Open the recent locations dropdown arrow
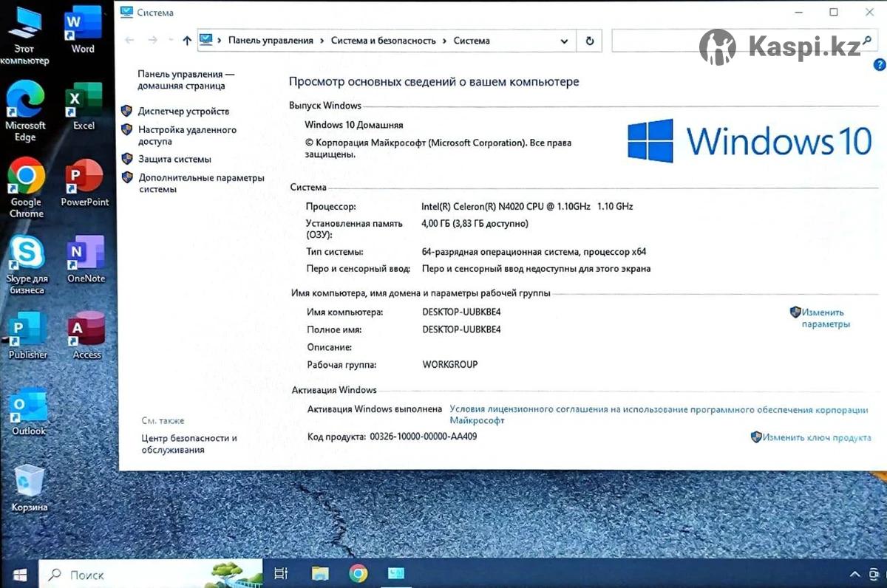This screenshot has width=887, height=588. 171,41
